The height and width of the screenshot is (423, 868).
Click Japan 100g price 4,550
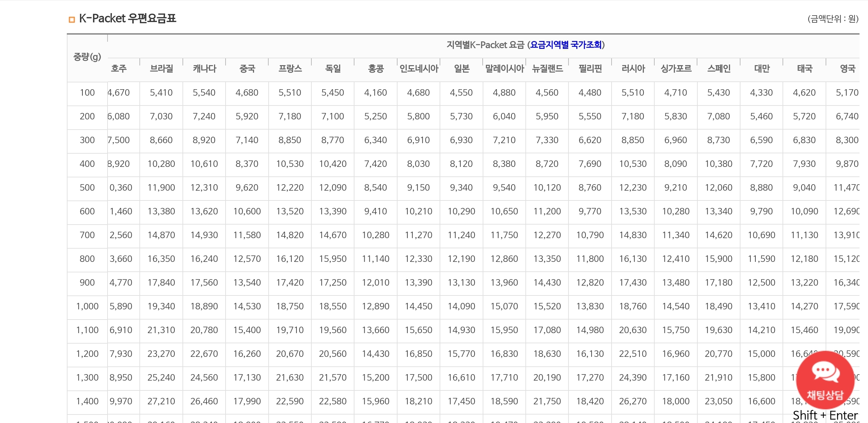(x=461, y=93)
